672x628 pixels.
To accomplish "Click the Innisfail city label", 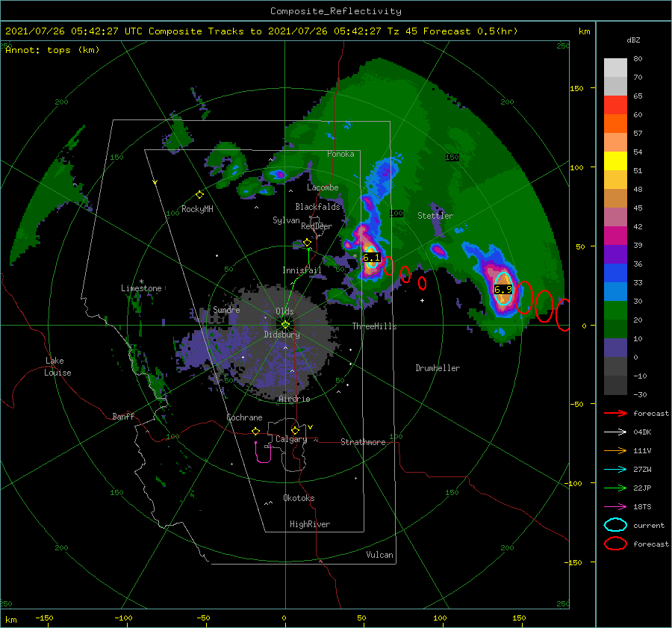I will click(302, 270).
